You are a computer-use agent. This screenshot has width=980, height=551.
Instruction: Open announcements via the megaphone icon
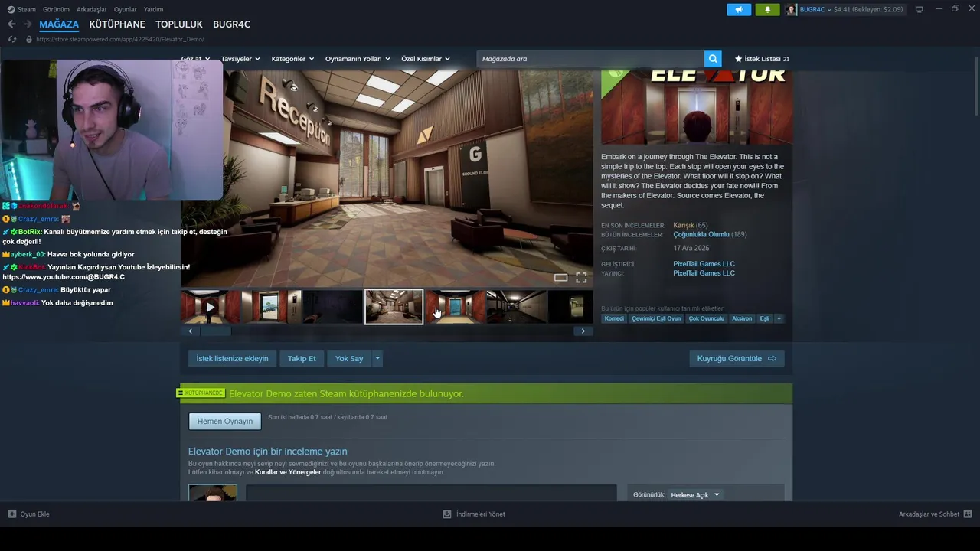pos(739,9)
